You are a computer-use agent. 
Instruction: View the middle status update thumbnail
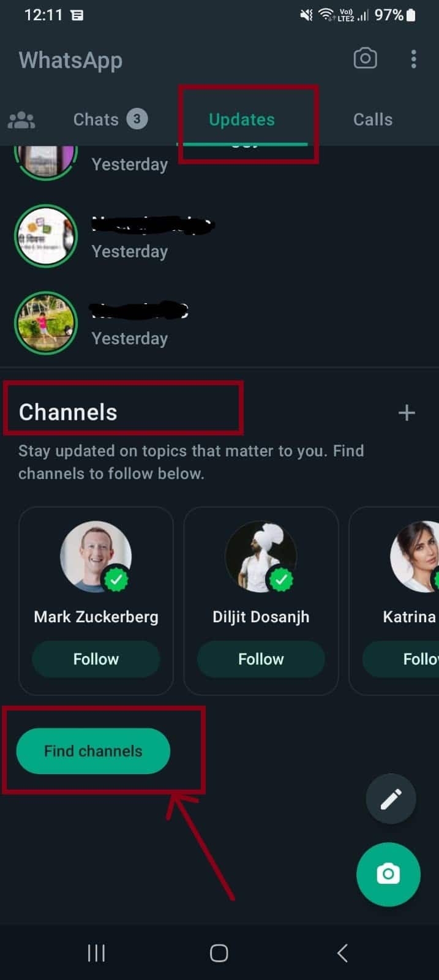(x=46, y=236)
